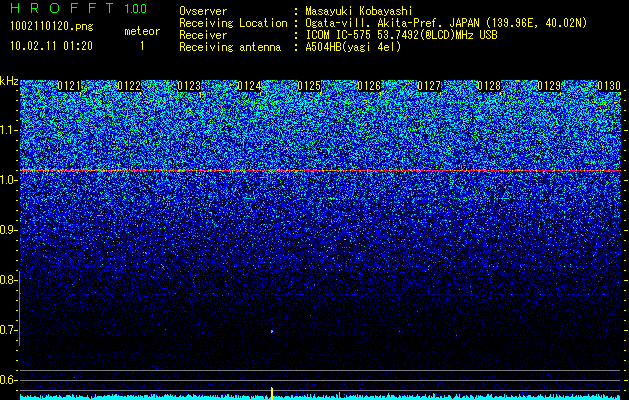Click the Ogata-vill. Akita-Pref. JAPAN location text
The height and width of the screenshot is (400, 629).
pos(446,23)
